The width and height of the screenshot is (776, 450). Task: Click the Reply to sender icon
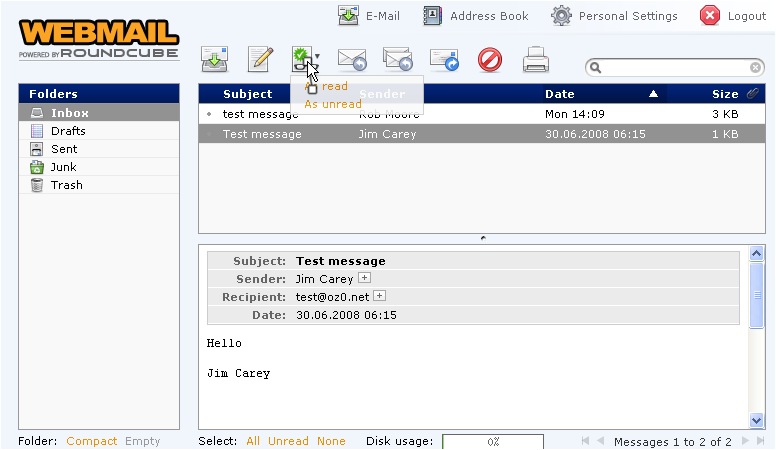pos(352,61)
